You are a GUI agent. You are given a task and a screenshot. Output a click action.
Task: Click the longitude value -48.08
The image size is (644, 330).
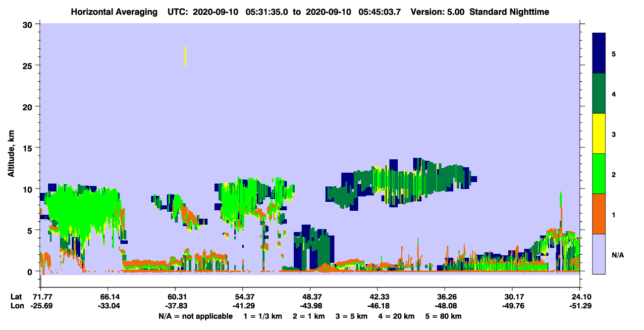click(x=445, y=306)
